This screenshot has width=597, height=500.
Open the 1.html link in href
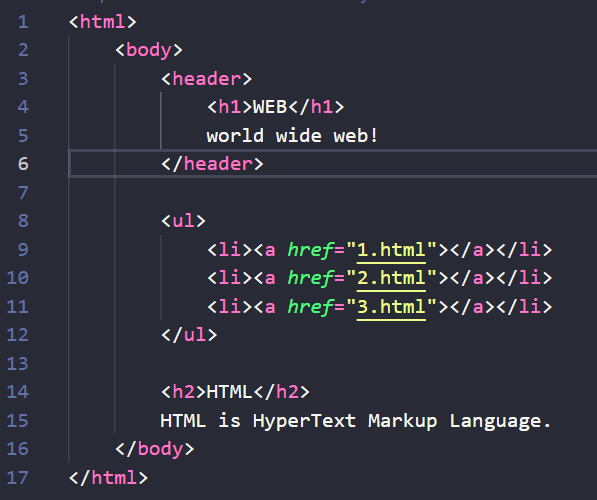click(391, 250)
